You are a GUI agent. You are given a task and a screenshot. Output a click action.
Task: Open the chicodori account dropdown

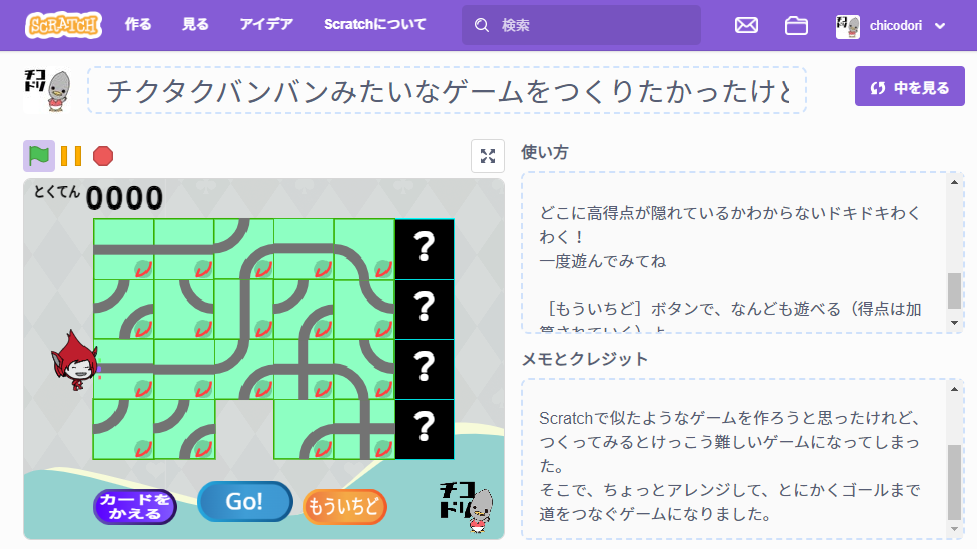tap(891, 26)
